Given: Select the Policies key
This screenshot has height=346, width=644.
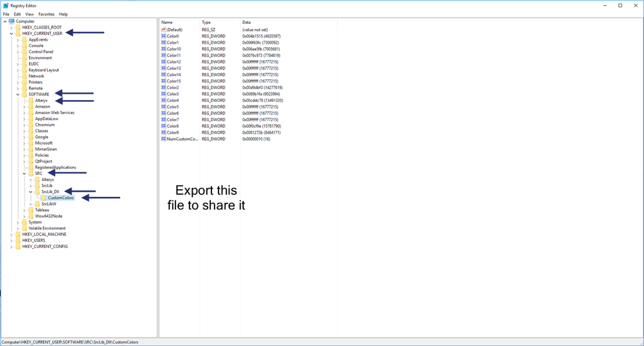Looking at the screenshot, I should point(42,156).
